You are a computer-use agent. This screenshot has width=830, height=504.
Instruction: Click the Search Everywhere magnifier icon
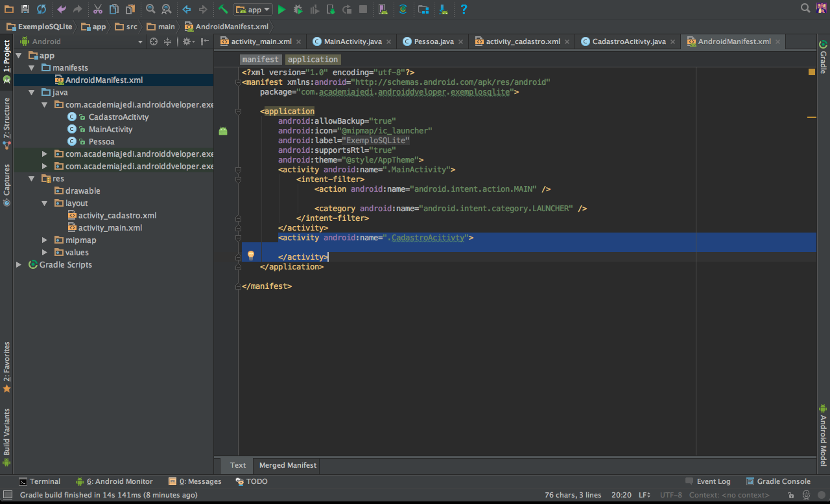point(805,8)
